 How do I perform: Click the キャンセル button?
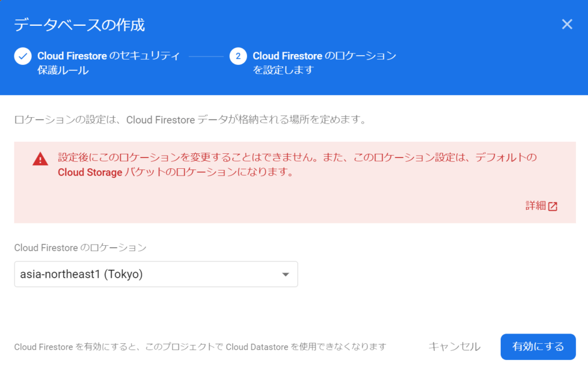point(455,347)
